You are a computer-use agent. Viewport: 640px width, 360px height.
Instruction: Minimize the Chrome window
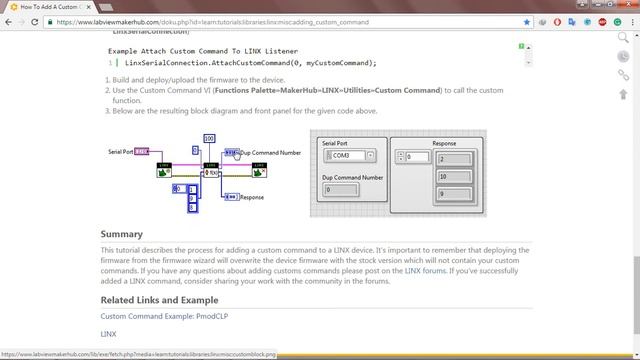pyautogui.click(x=598, y=4)
